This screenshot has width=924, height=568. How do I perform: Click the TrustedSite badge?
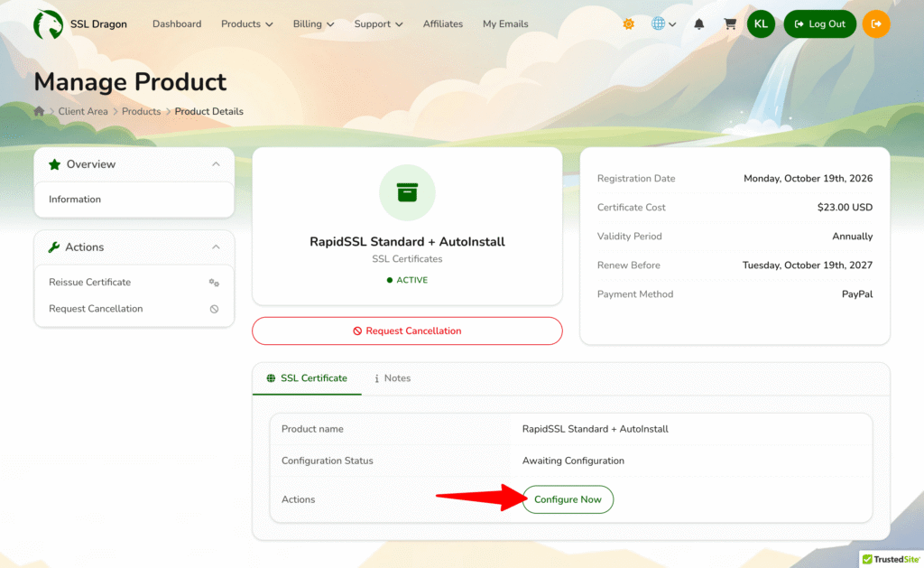coord(891,559)
